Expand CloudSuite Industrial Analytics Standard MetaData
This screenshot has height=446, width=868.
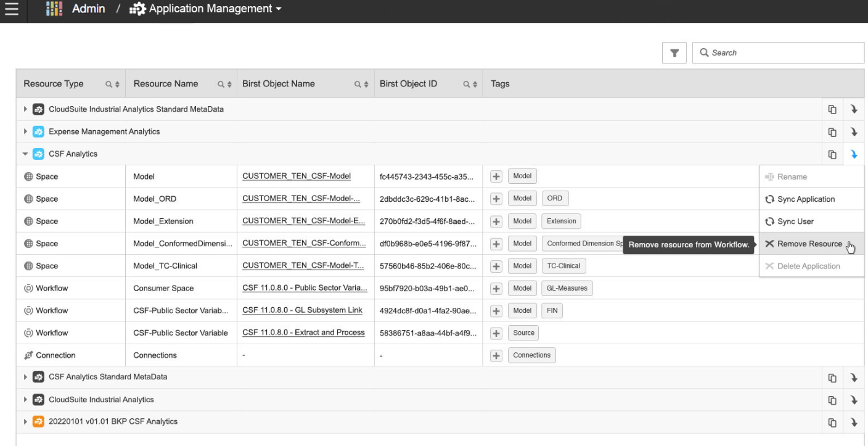[25, 109]
